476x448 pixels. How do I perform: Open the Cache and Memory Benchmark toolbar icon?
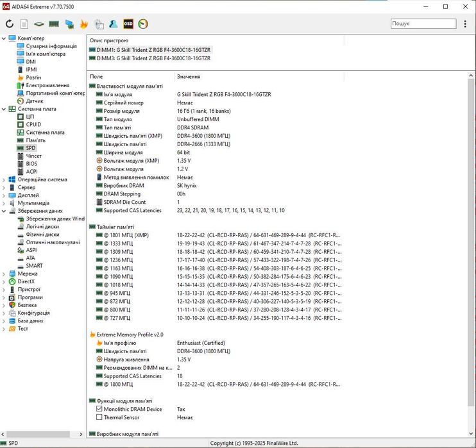(99, 24)
